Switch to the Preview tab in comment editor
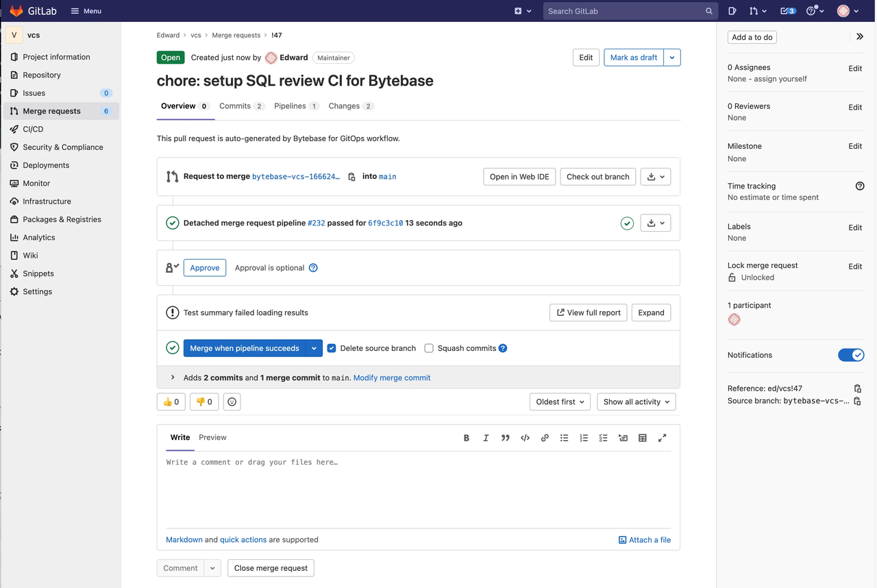877x588 pixels. click(212, 437)
